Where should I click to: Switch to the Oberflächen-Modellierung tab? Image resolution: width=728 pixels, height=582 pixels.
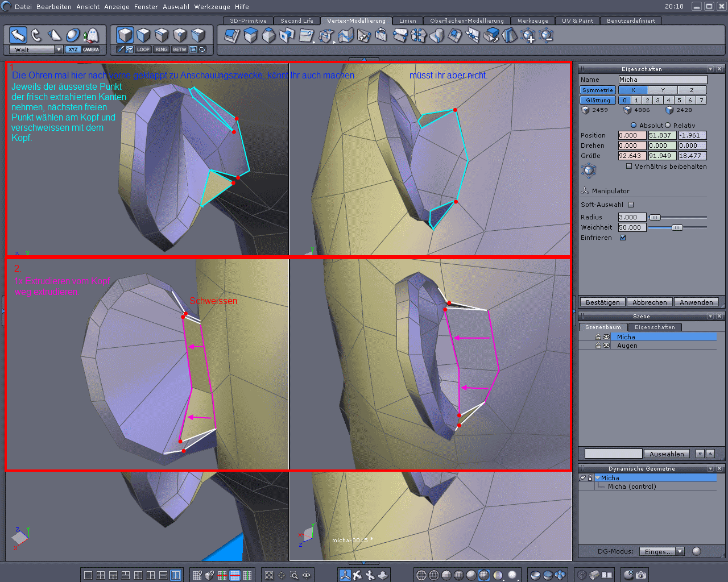click(466, 21)
